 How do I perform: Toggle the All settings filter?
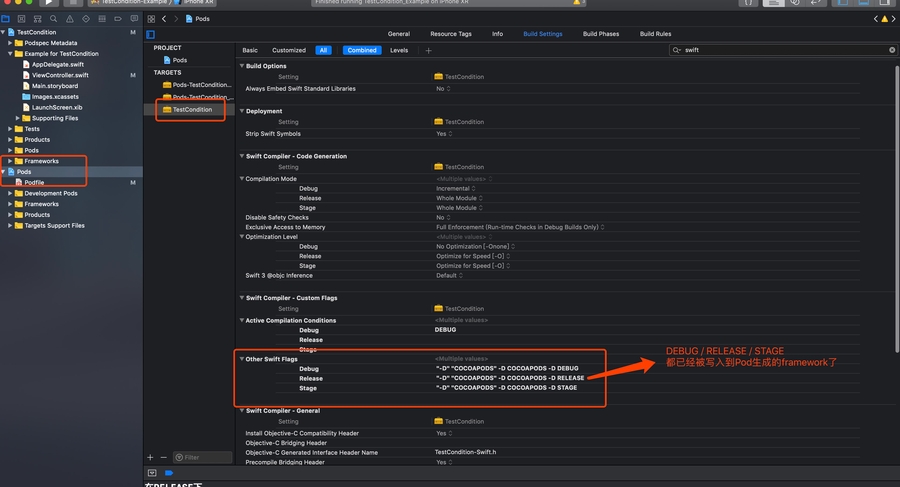(323, 50)
